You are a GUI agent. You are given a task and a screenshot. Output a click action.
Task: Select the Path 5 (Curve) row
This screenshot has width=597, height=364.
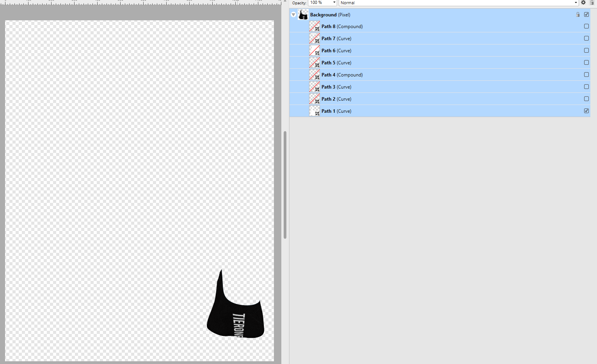440,63
